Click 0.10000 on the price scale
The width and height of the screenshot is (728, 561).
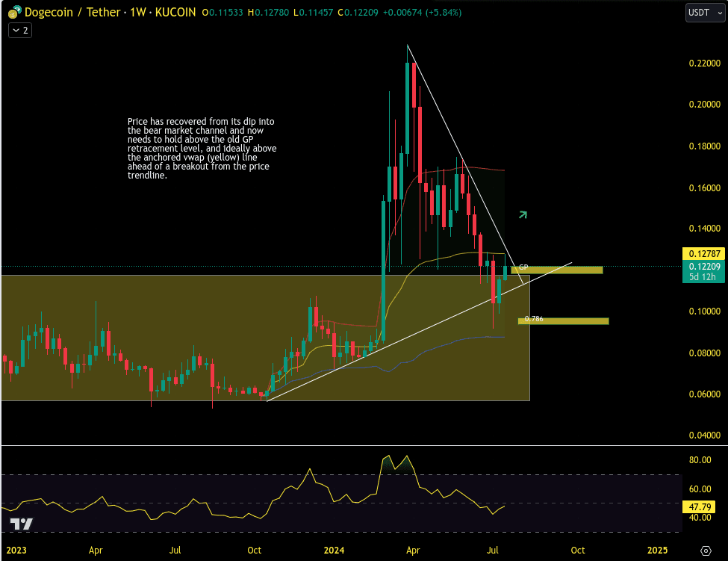(x=705, y=312)
